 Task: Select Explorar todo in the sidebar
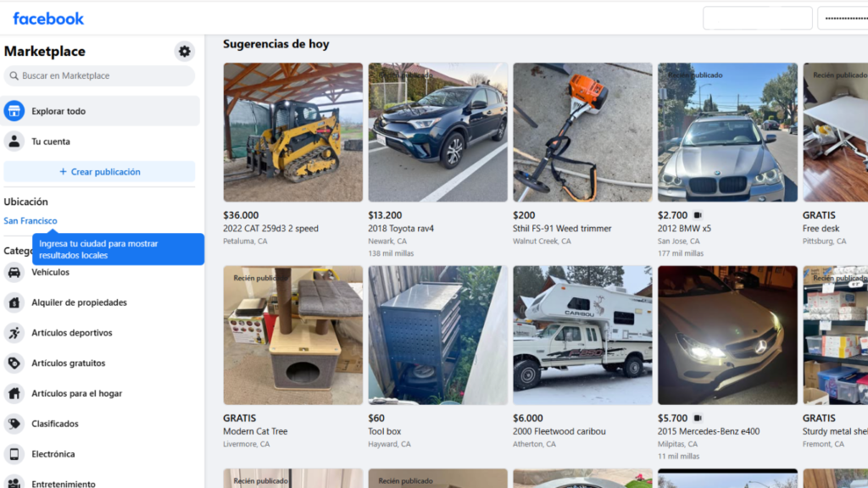[100, 111]
